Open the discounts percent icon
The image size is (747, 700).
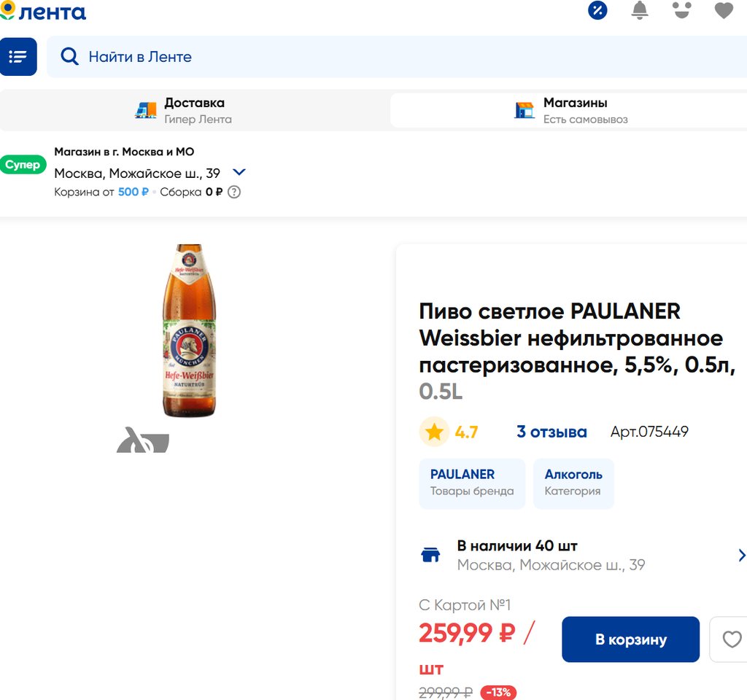click(597, 10)
